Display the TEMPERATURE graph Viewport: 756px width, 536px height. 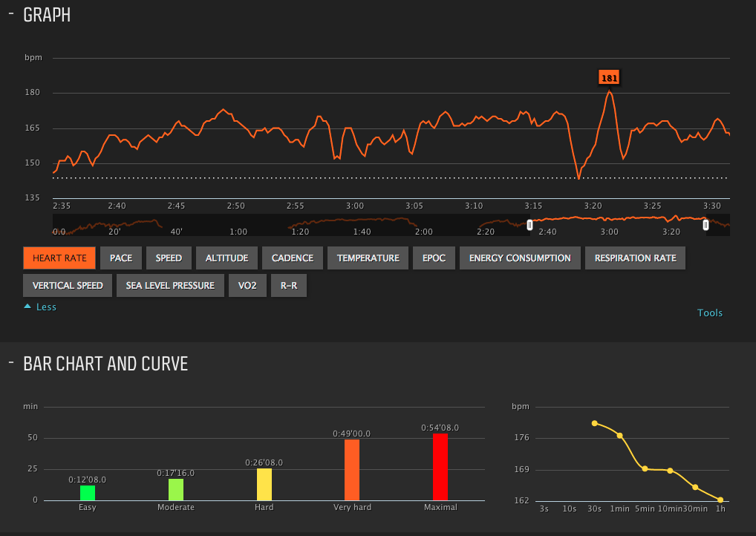point(368,258)
